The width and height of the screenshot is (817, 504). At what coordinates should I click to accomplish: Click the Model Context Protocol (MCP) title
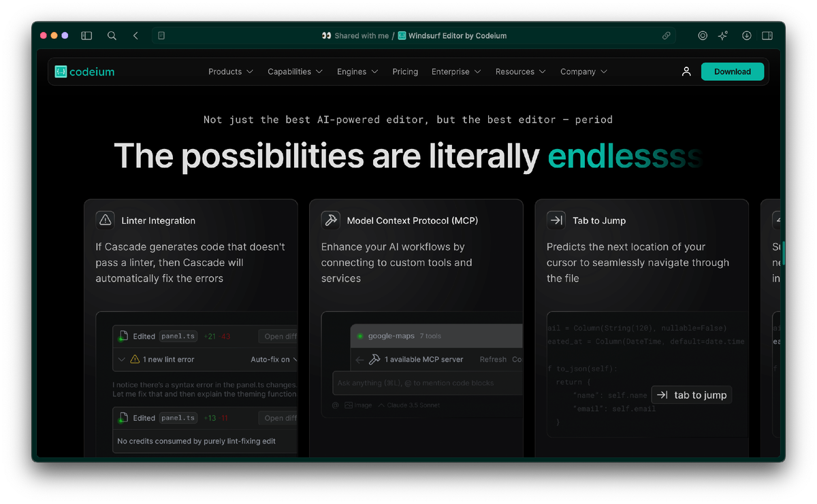413,220
